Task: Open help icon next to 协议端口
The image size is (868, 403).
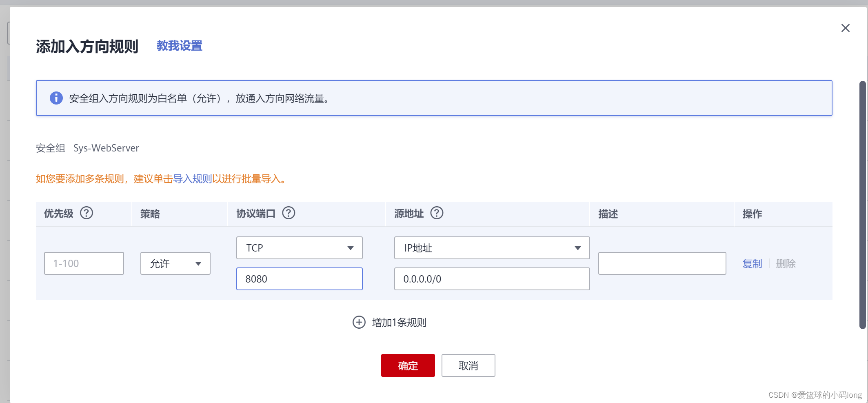Action: click(289, 213)
